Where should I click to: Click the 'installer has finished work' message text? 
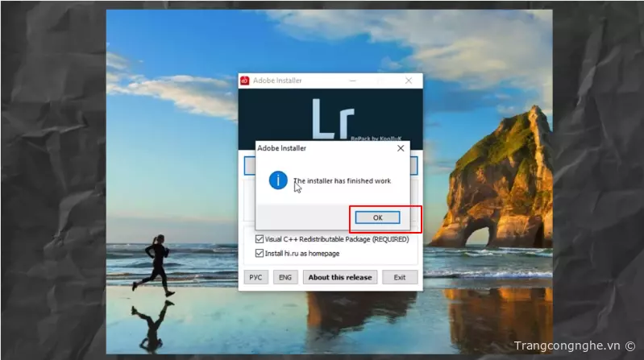[x=342, y=181]
